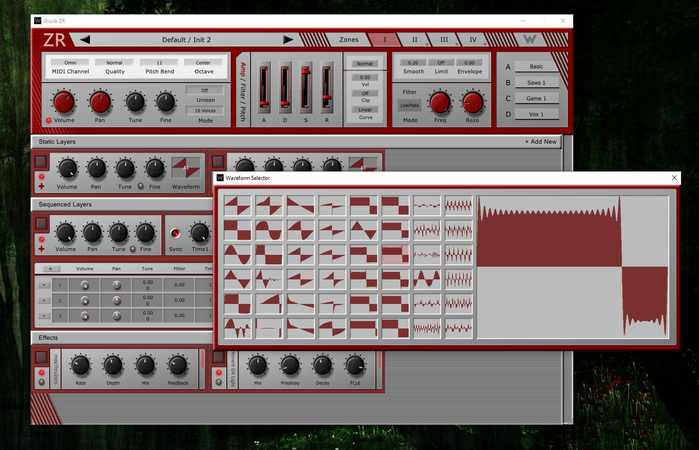Screen dimensions: 699x450
Task: Pick the first waveform in the top row
Action: coord(237,205)
